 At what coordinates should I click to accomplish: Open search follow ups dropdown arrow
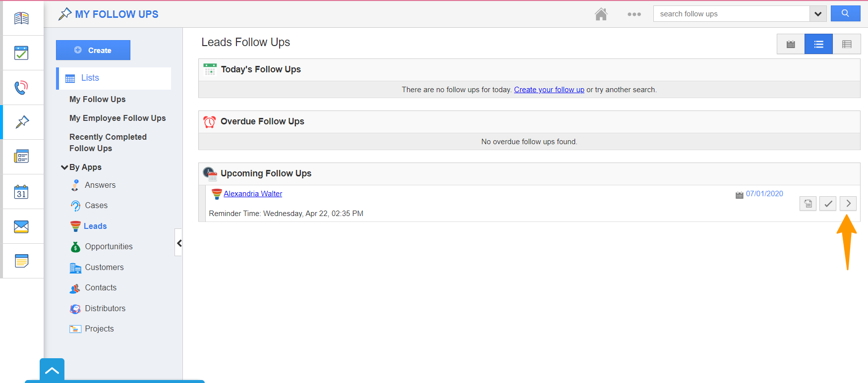click(818, 14)
